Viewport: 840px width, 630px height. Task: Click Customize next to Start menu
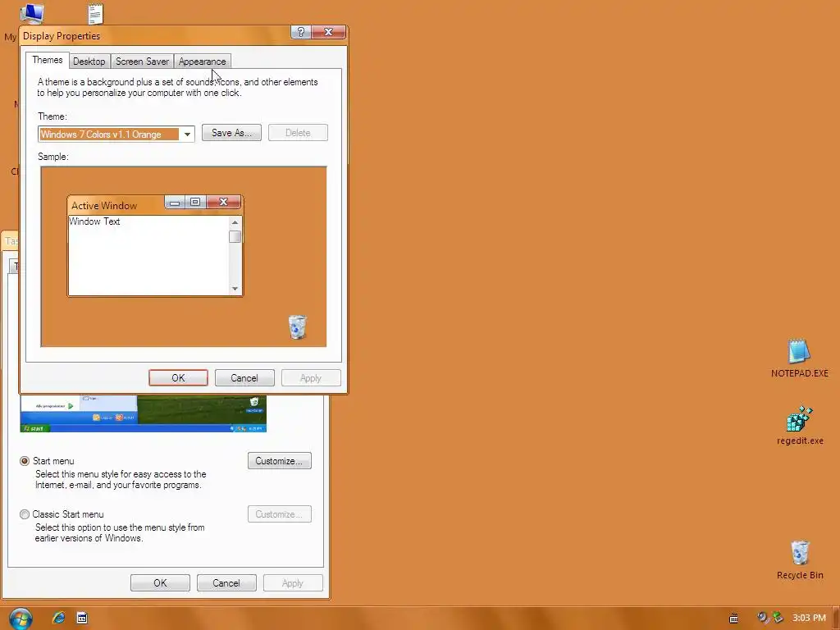(x=280, y=461)
